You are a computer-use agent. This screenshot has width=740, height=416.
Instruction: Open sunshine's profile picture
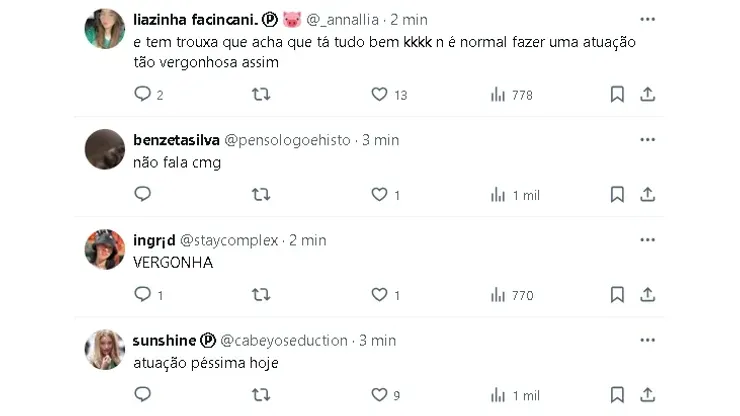[x=105, y=350]
